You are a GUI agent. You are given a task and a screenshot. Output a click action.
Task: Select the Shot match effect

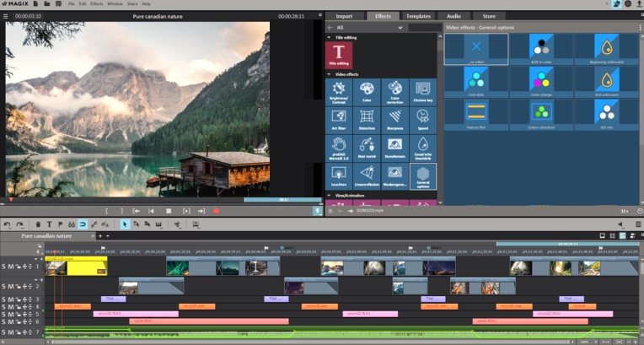367,148
